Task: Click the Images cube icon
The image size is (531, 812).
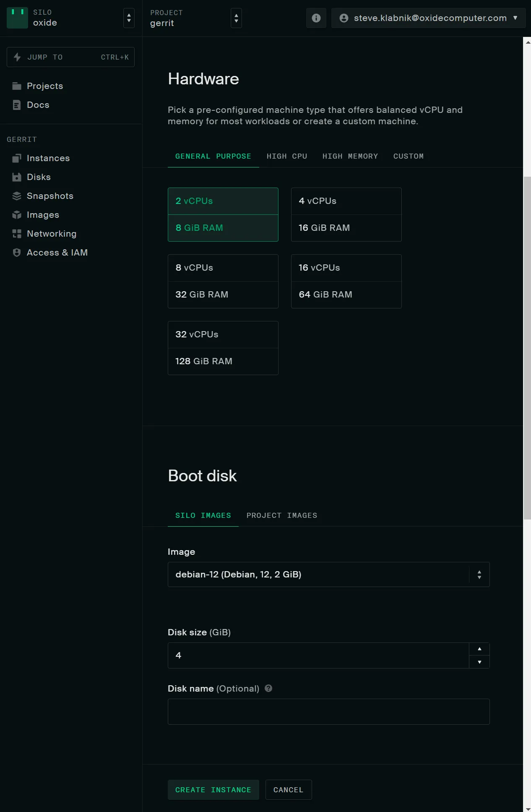Action: (17, 215)
